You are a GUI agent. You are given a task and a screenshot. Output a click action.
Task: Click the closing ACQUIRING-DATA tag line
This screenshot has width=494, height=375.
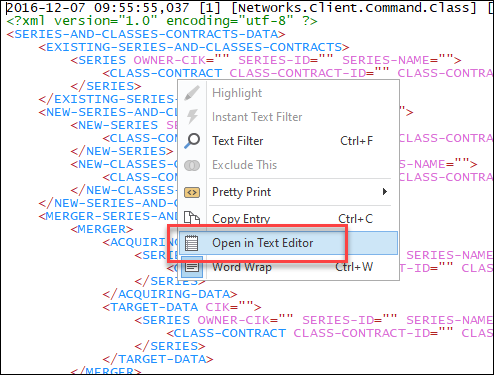click(x=170, y=294)
